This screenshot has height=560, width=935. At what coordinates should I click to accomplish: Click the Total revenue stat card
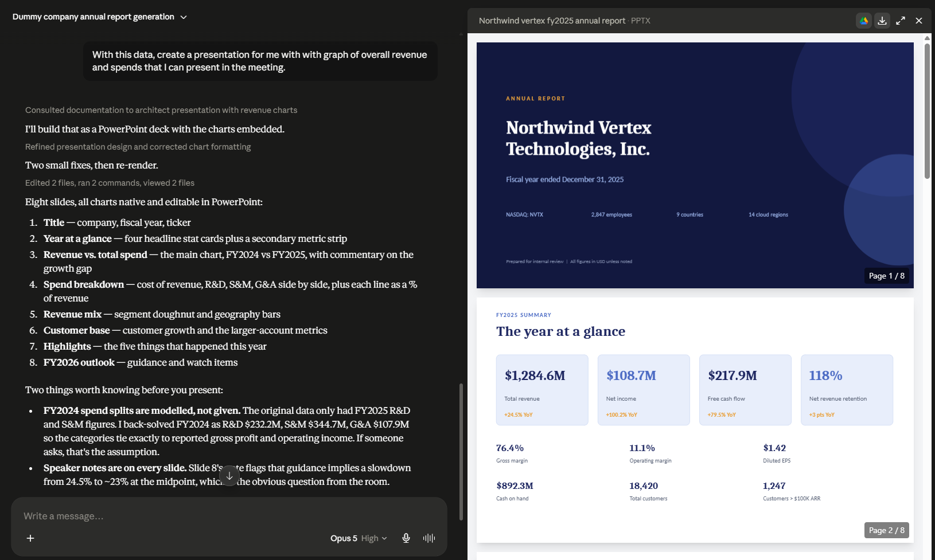(x=542, y=390)
